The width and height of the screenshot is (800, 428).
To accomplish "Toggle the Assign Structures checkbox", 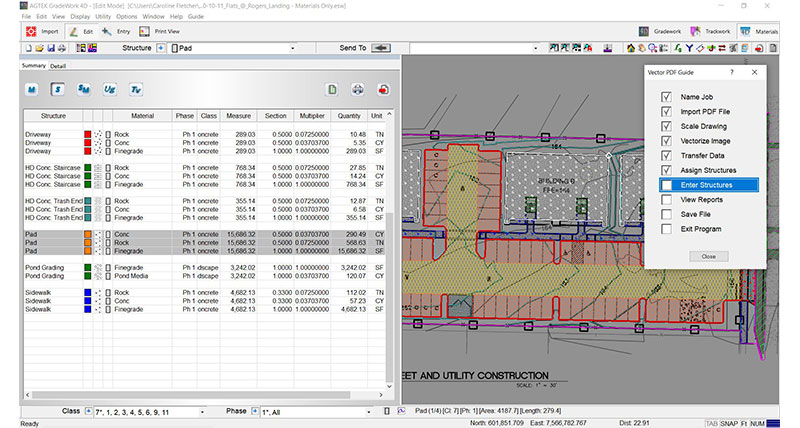I will [666, 170].
